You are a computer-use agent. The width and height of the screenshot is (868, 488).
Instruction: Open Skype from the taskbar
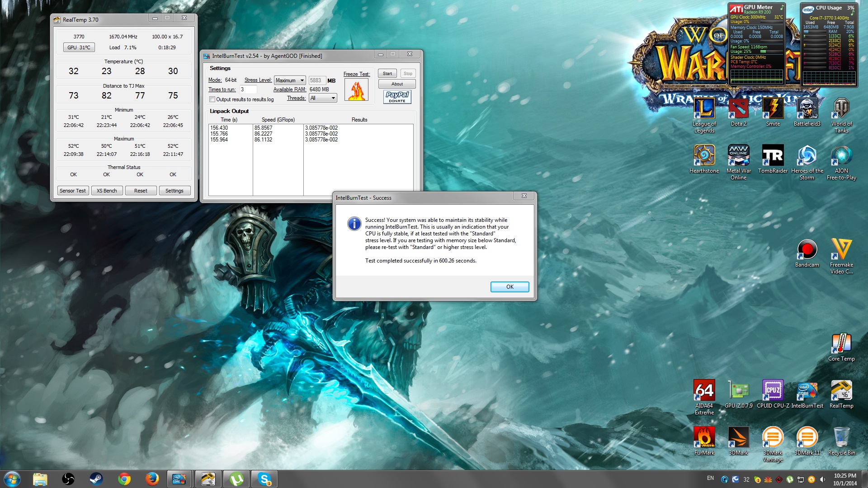(264, 479)
